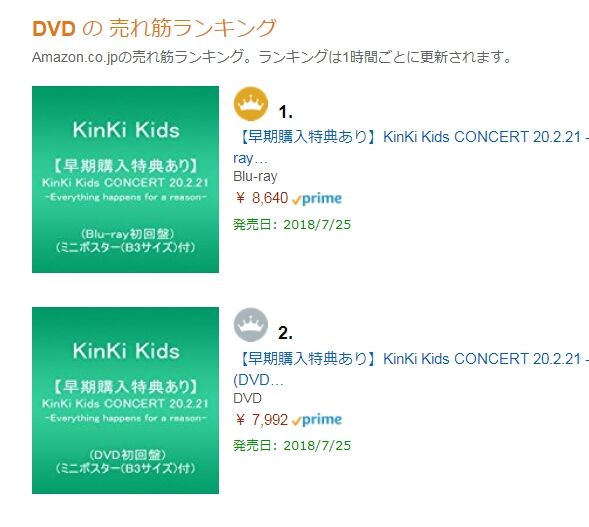Open the DVD初回盤 green cover thumbnail
This screenshot has width=589, height=527.
pos(125,400)
